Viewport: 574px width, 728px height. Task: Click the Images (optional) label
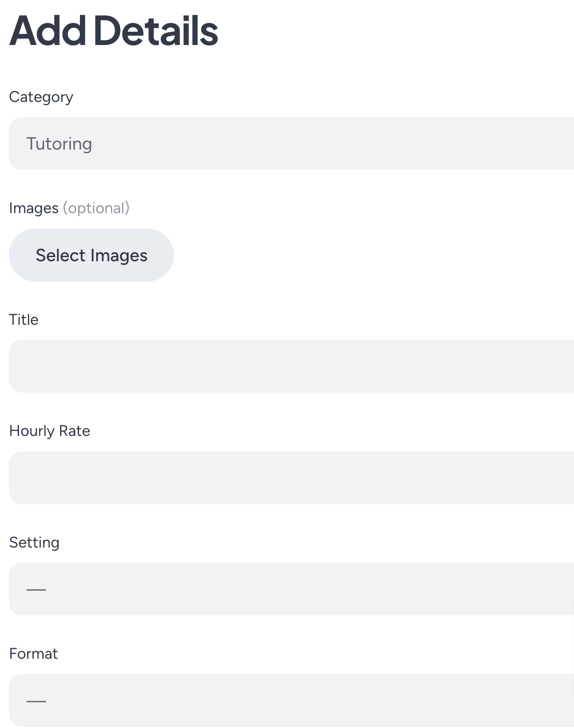(70, 207)
